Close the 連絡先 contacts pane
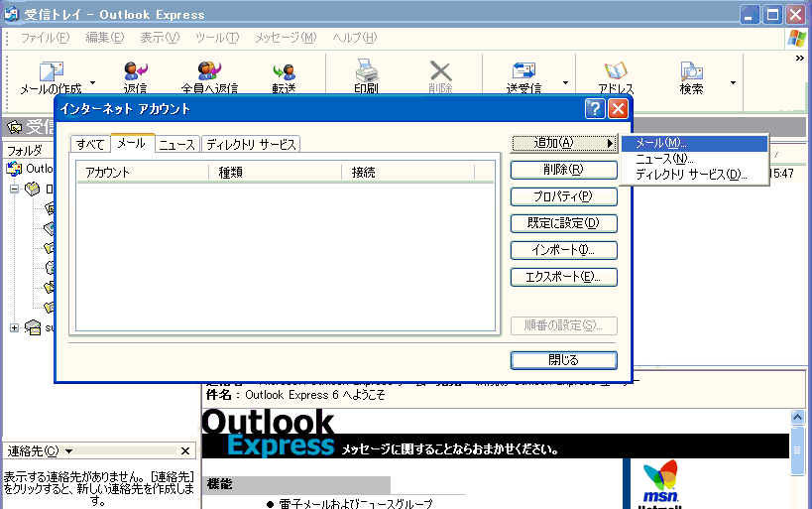The image size is (812, 509). [185, 451]
